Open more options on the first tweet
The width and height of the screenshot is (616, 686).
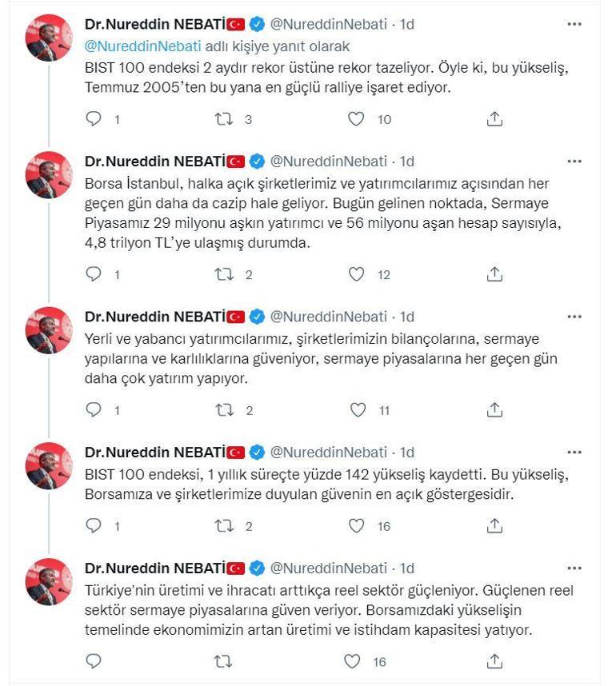[574, 23]
